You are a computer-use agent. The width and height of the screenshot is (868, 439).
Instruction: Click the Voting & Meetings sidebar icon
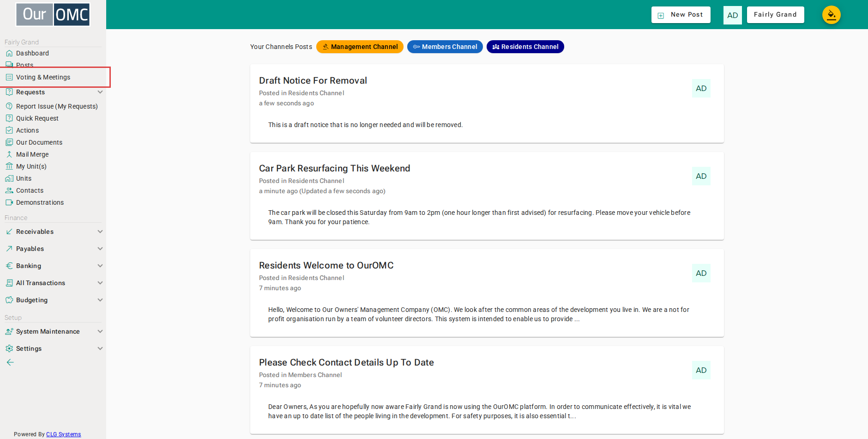(x=9, y=77)
